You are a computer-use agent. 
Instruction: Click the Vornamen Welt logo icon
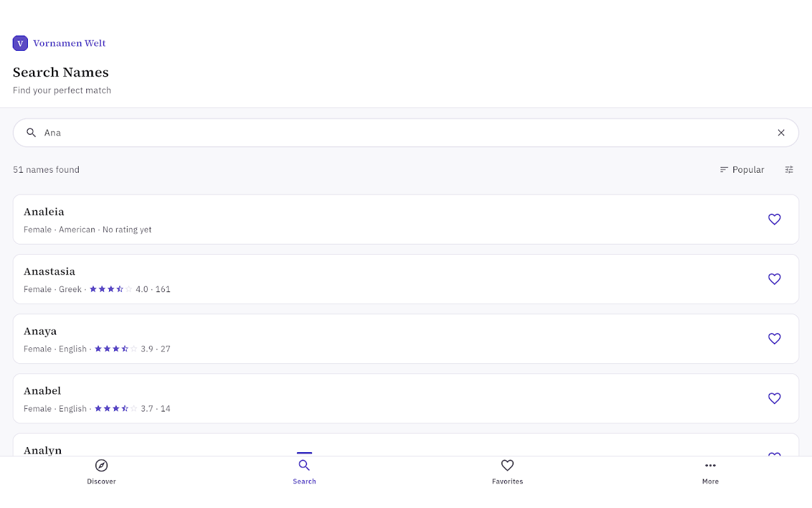pos(20,43)
